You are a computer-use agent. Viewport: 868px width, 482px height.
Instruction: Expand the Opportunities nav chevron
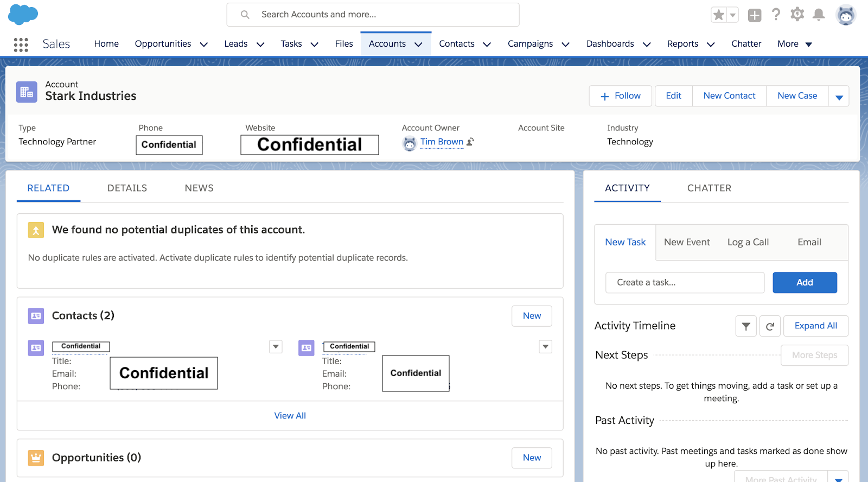204,45
